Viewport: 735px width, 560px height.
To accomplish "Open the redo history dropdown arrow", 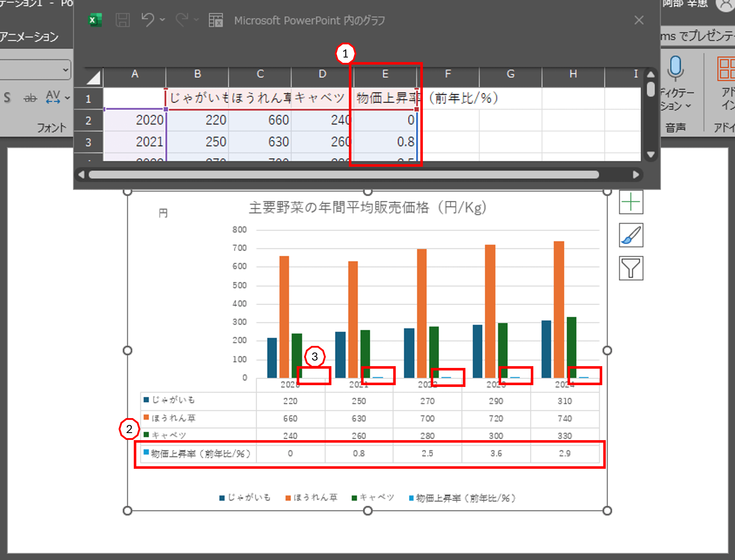I will click(196, 20).
